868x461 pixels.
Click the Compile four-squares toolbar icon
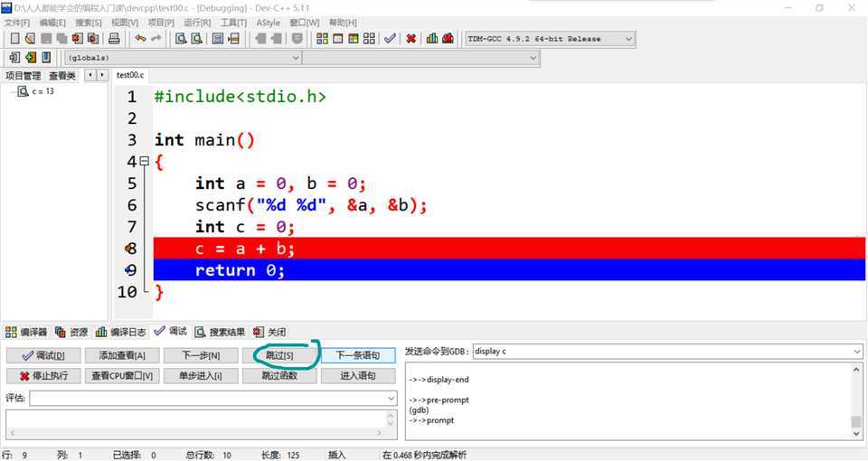(x=322, y=38)
